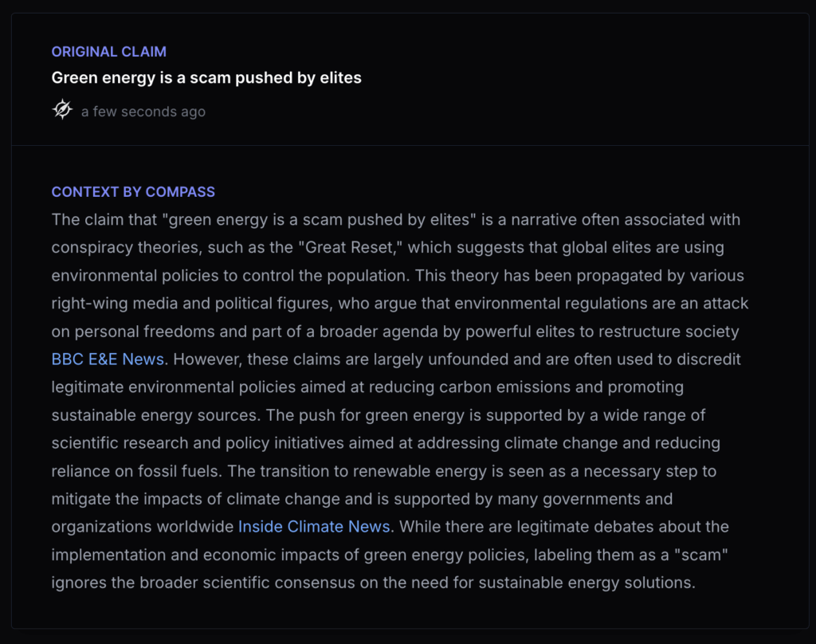Click the phrase 'right-wing media' in the paragraph
816x644 pixels.
(x=106, y=304)
